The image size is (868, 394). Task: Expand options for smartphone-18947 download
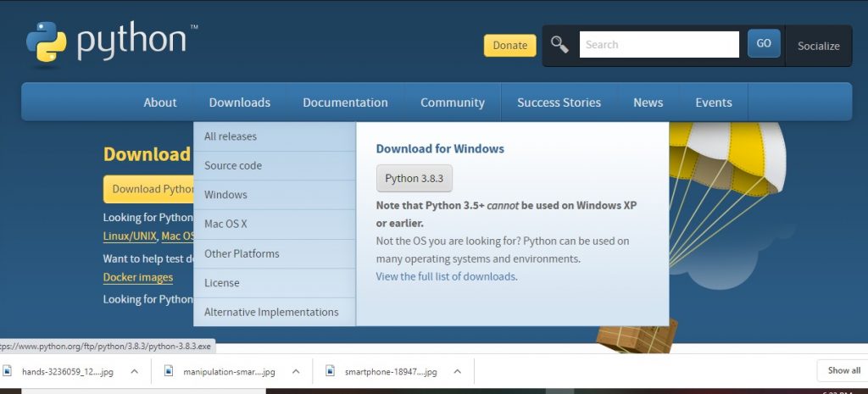(x=457, y=371)
